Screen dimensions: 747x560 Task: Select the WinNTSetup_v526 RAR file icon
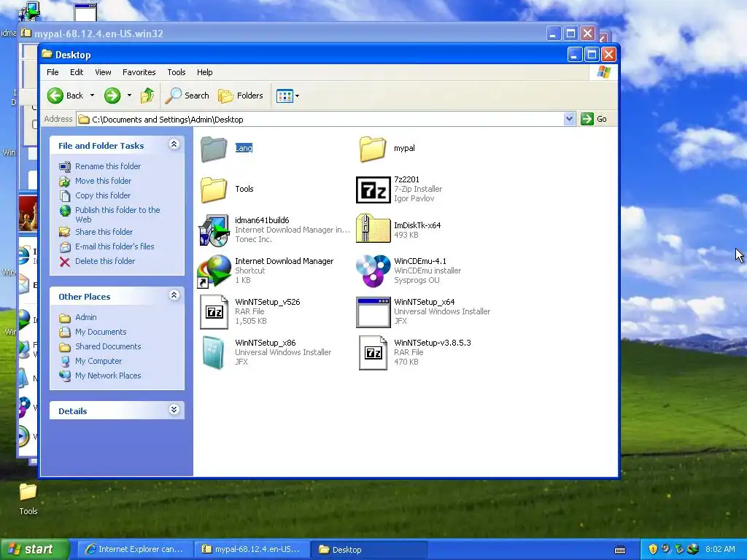pyautogui.click(x=214, y=312)
